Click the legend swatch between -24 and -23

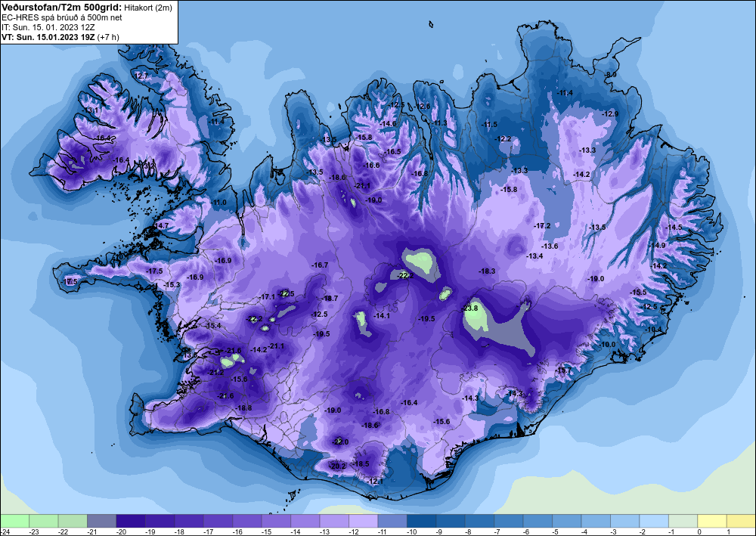pyautogui.click(x=15, y=521)
